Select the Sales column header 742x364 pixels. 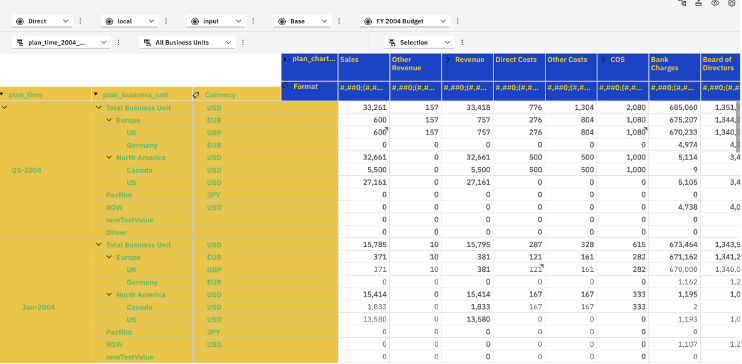(x=364, y=67)
